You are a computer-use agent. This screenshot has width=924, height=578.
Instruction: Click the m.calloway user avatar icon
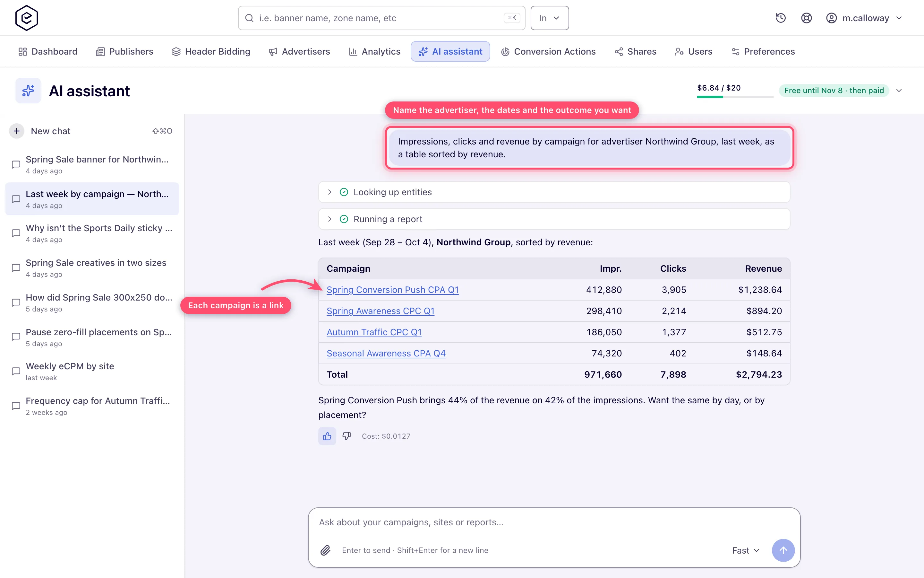coord(831,18)
